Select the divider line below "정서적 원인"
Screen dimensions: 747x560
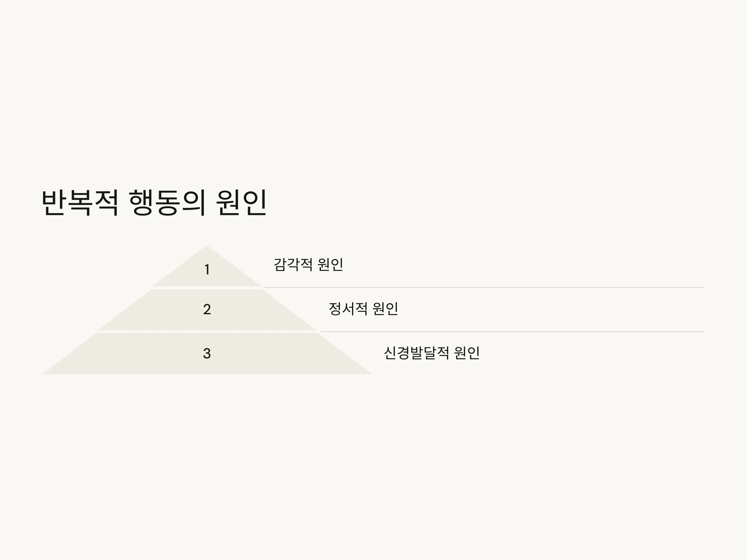(x=512, y=332)
